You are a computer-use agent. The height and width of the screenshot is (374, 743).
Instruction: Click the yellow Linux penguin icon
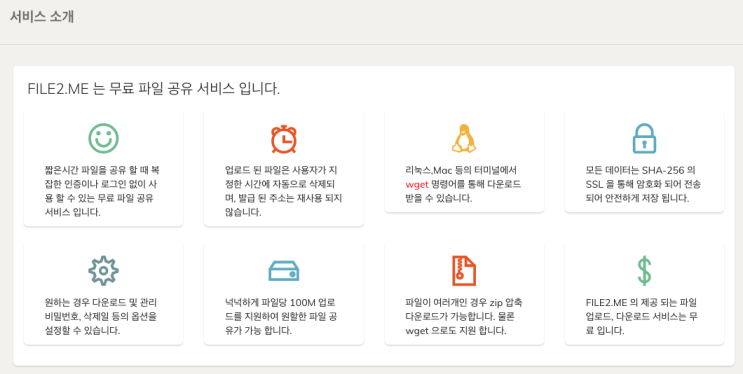tap(464, 138)
